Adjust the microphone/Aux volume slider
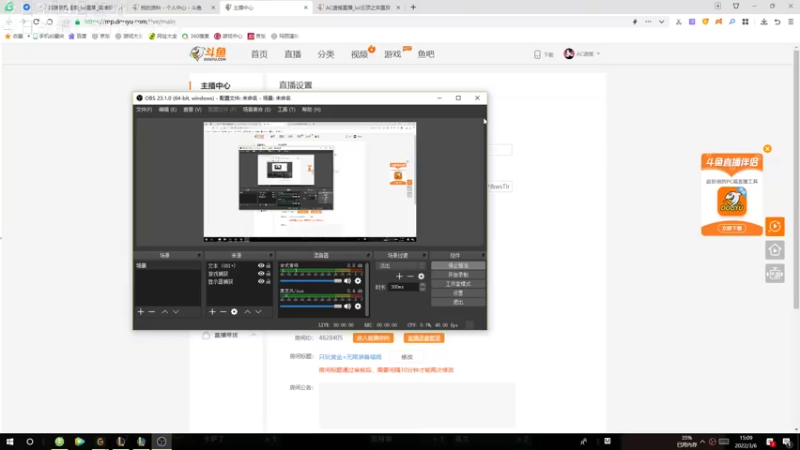Viewport: 800px width, 450px height. pyautogui.click(x=311, y=307)
